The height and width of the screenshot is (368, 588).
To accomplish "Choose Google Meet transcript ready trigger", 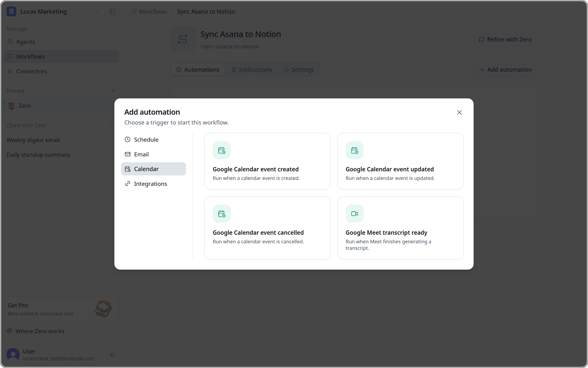I will tap(400, 228).
